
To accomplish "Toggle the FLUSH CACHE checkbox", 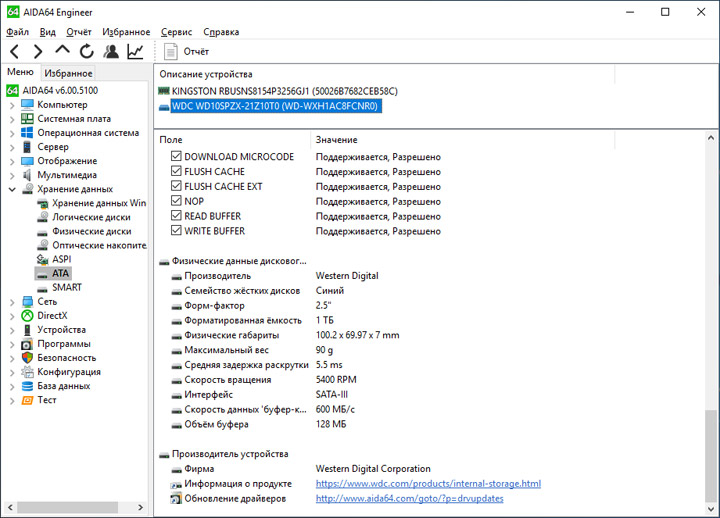I will tap(176, 171).
